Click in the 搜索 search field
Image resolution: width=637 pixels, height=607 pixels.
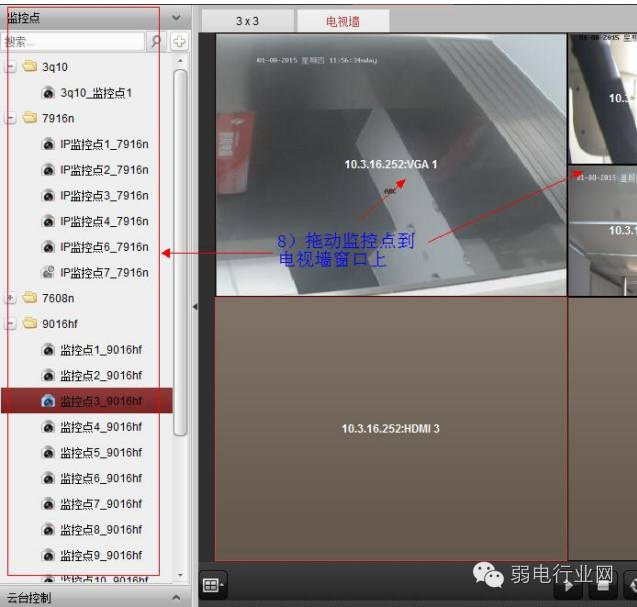(x=73, y=41)
